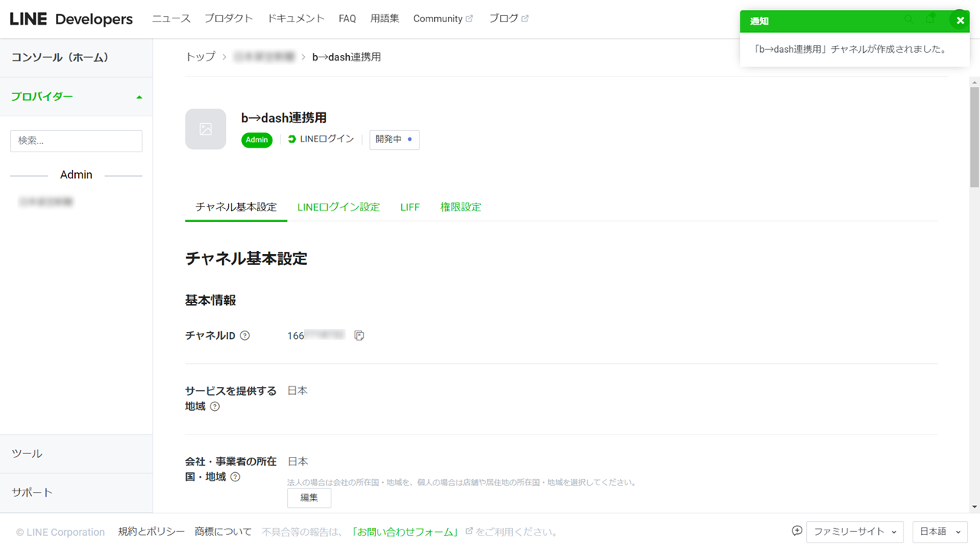The width and height of the screenshot is (980, 551).
Task: Click the scrollbar up arrow
Action: coord(975,82)
